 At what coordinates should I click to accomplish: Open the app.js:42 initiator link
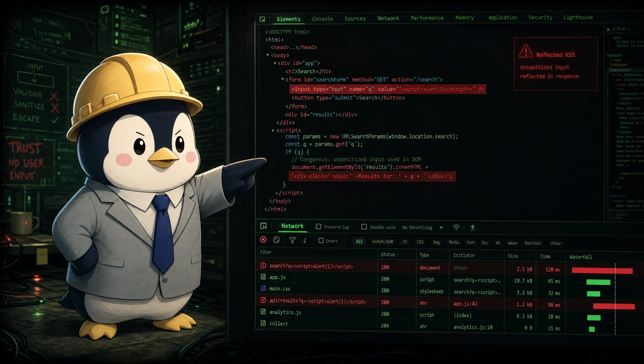pos(465,304)
